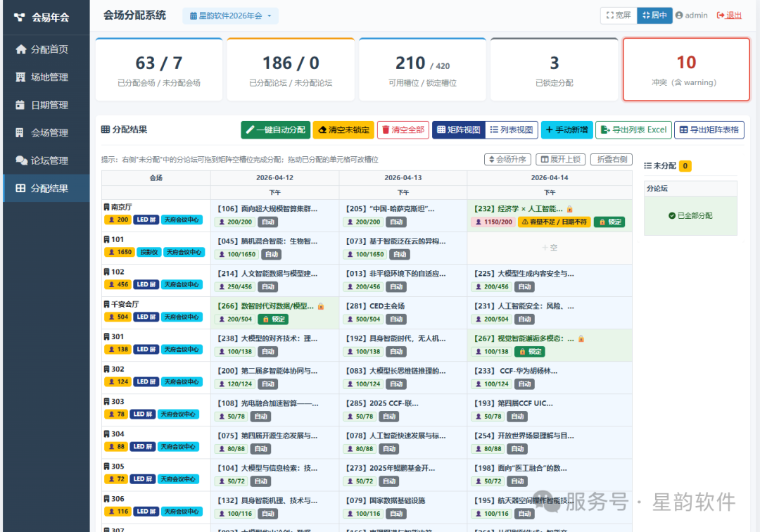Toggle 宽屏 wide screen layout
This screenshot has height=532, width=760.
[619, 15]
